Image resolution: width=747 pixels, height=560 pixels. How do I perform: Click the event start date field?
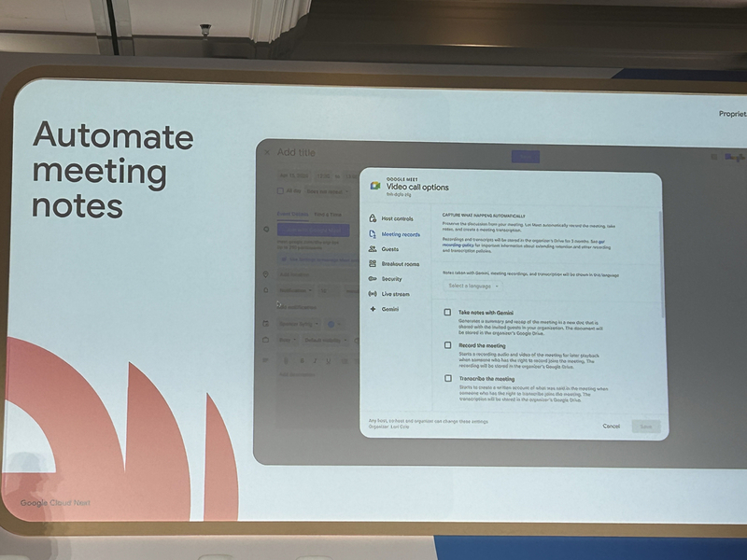click(x=294, y=175)
